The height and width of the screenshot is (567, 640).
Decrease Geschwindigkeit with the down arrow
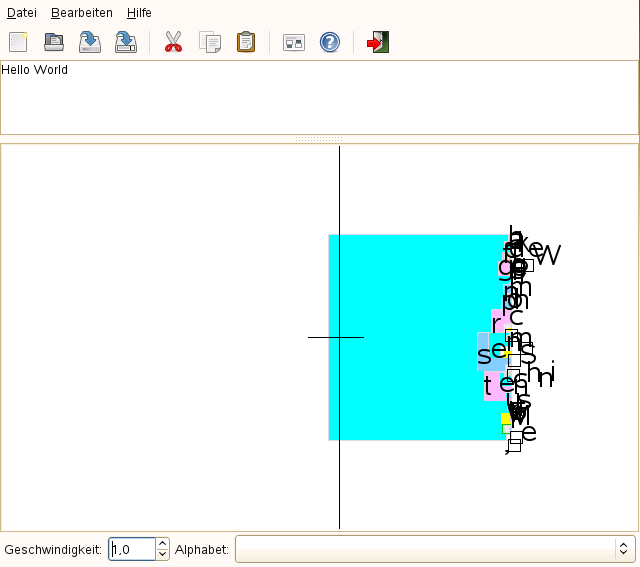point(162,554)
